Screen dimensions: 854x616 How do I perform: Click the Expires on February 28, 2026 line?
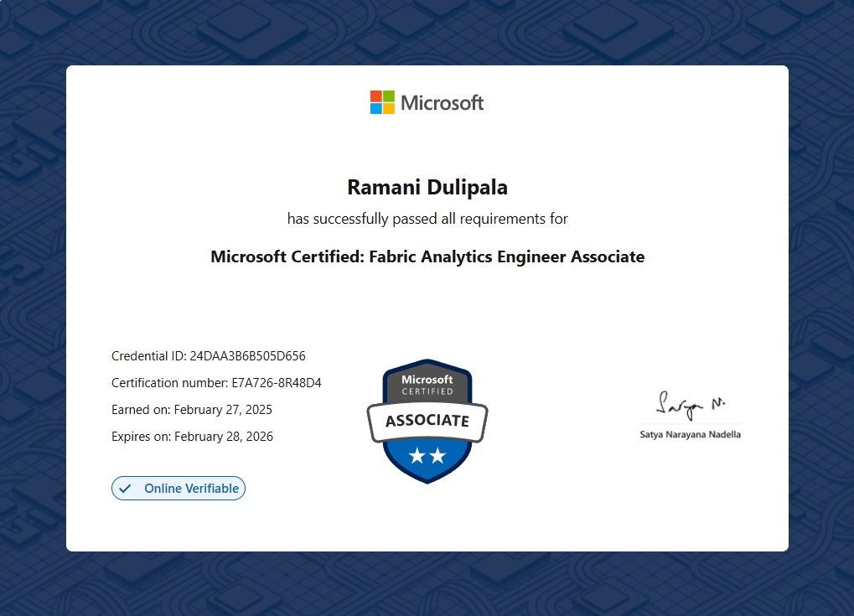(192, 437)
